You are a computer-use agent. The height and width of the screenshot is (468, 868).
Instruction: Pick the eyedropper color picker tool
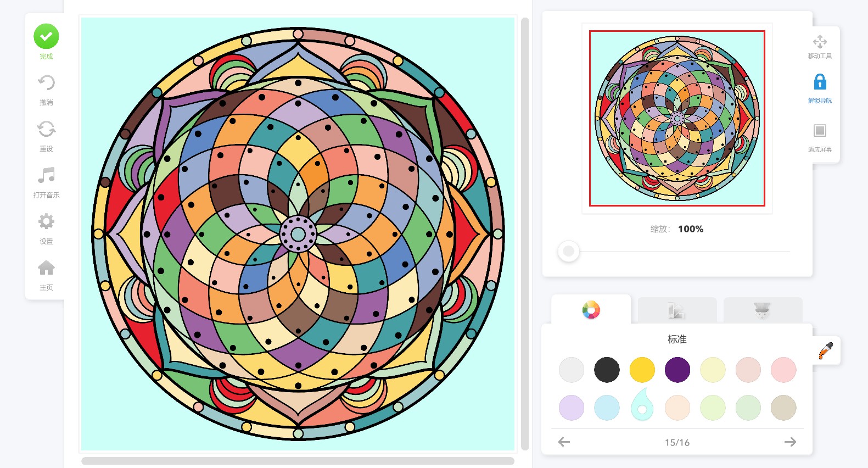point(826,350)
